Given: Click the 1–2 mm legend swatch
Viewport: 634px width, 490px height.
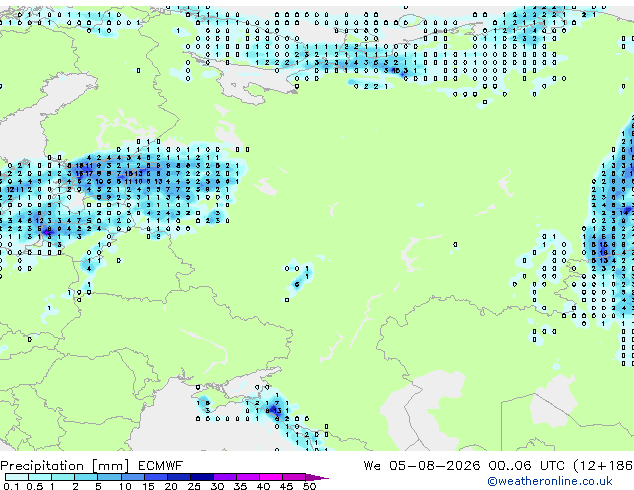Looking at the screenshot, I should pos(63,477).
